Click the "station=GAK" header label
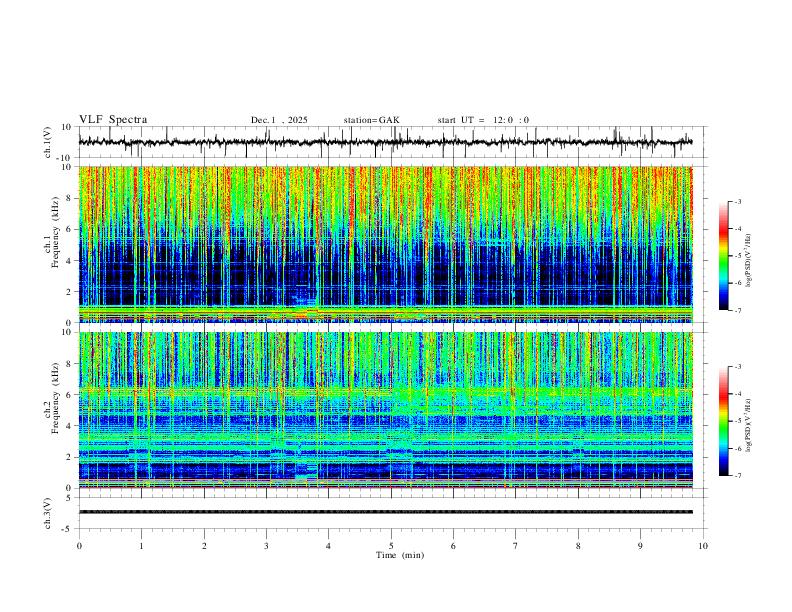 [371, 120]
